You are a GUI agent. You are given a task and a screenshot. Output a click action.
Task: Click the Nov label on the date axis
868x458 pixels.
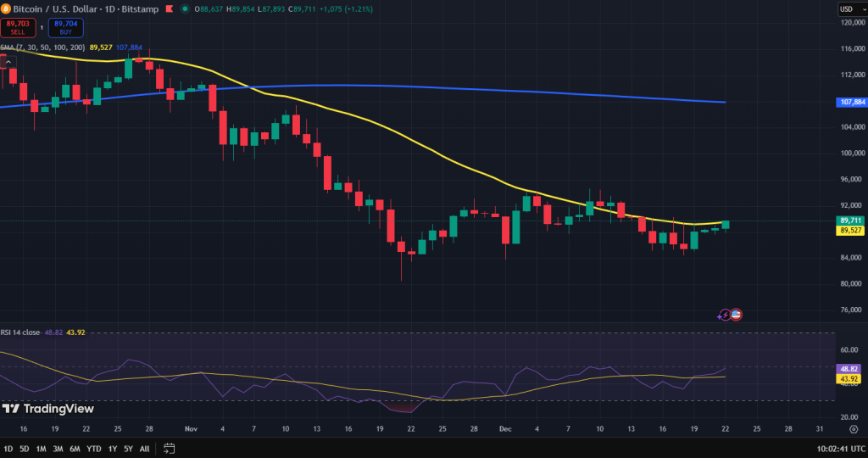[x=191, y=429]
